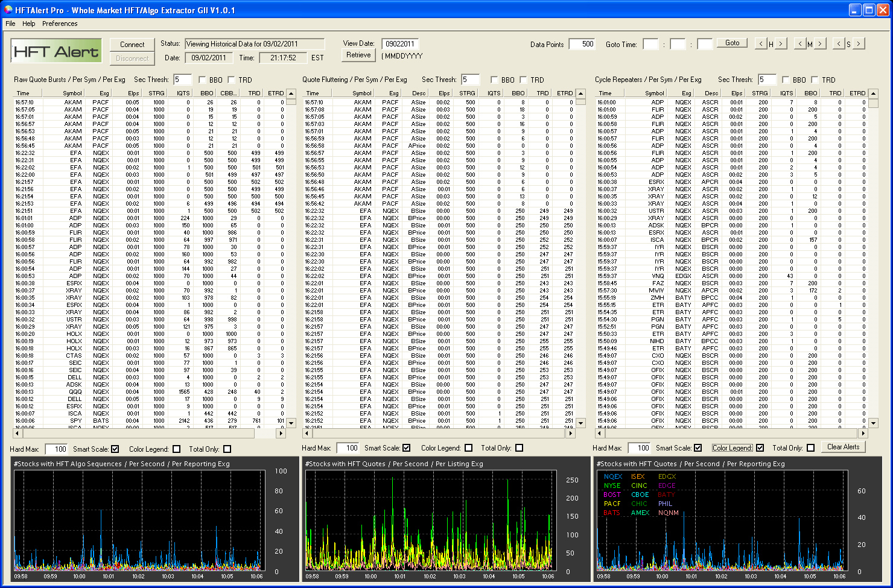893x588 pixels.
Task: Click IQTS column header in Raw Quote Bursts
Action: coord(179,93)
